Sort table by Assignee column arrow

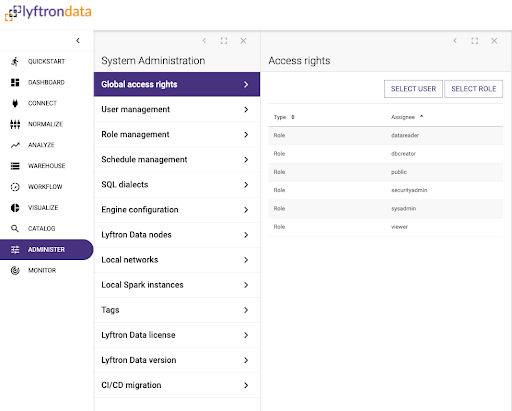[421, 116]
